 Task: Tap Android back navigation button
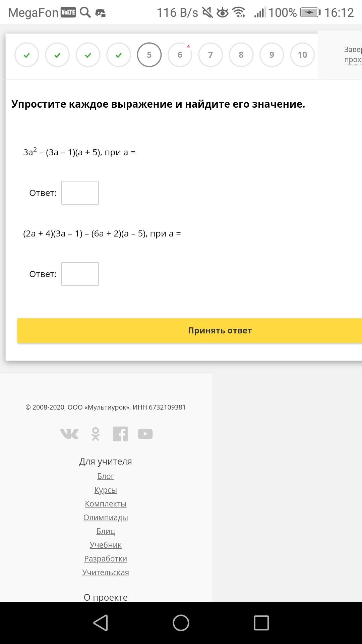click(x=101, y=623)
